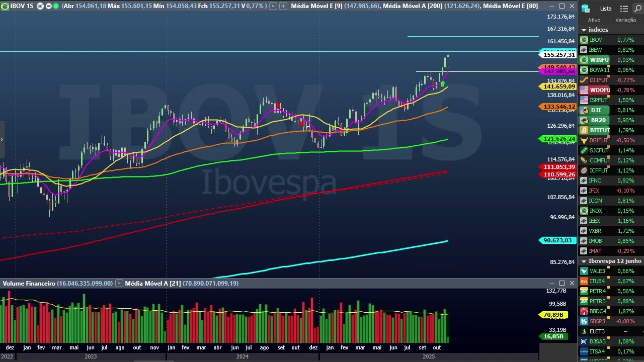Select the ISPFUT asset row

tap(611, 100)
